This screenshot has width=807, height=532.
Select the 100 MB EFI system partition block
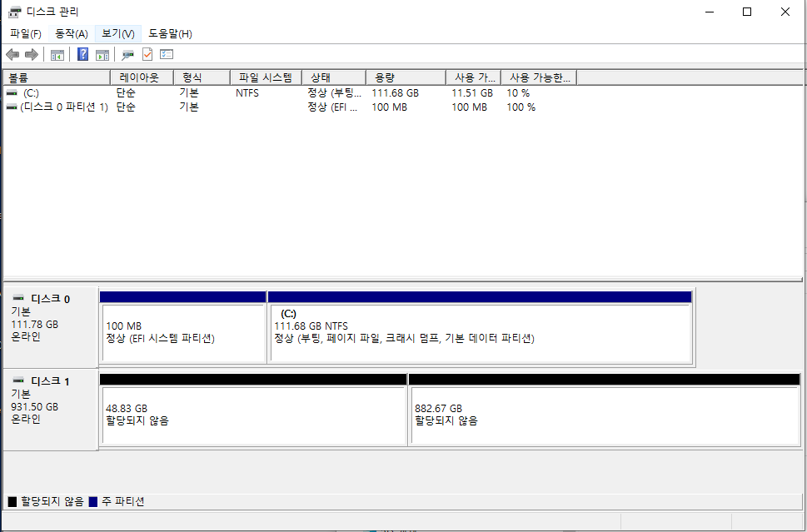182,332
